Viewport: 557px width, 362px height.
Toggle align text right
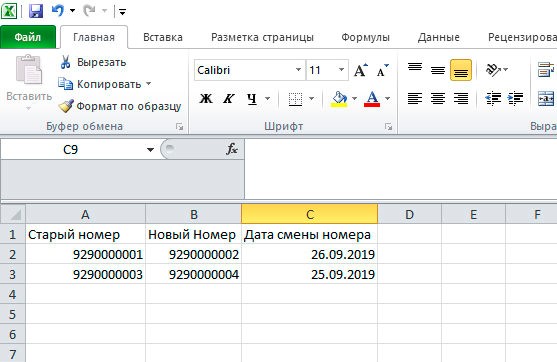tap(461, 98)
